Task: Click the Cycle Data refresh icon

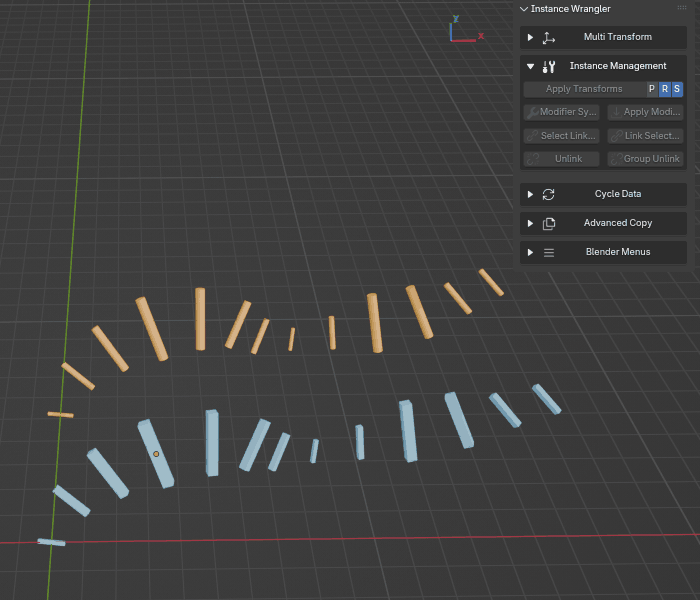Action: pos(549,195)
